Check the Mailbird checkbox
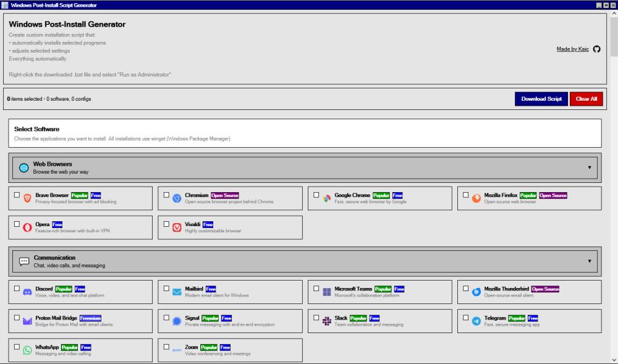618x364 pixels. [166, 289]
